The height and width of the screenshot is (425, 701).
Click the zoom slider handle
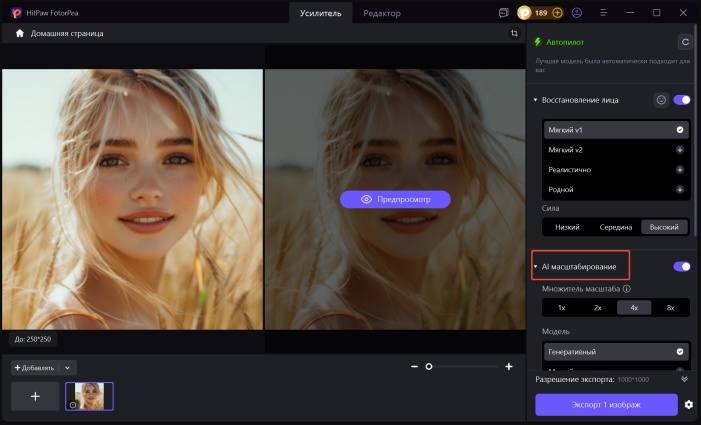coord(429,366)
